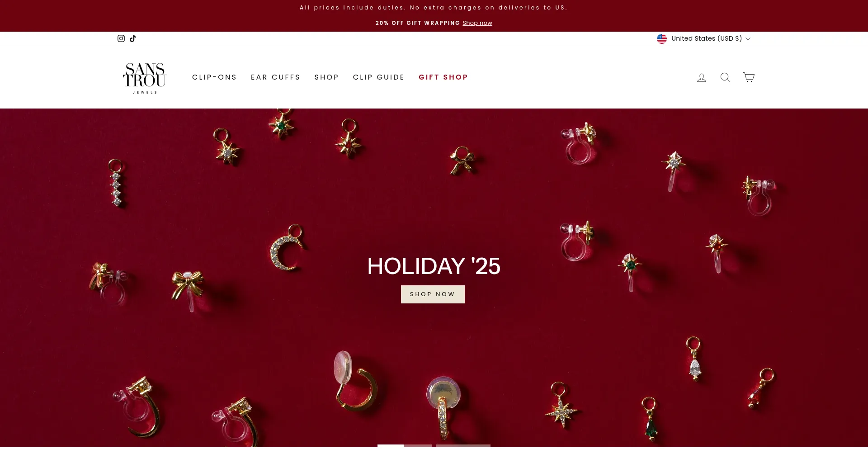Open search with the magnifier icon
Image resolution: width=868 pixels, height=449 pixels.
(725, 77)
